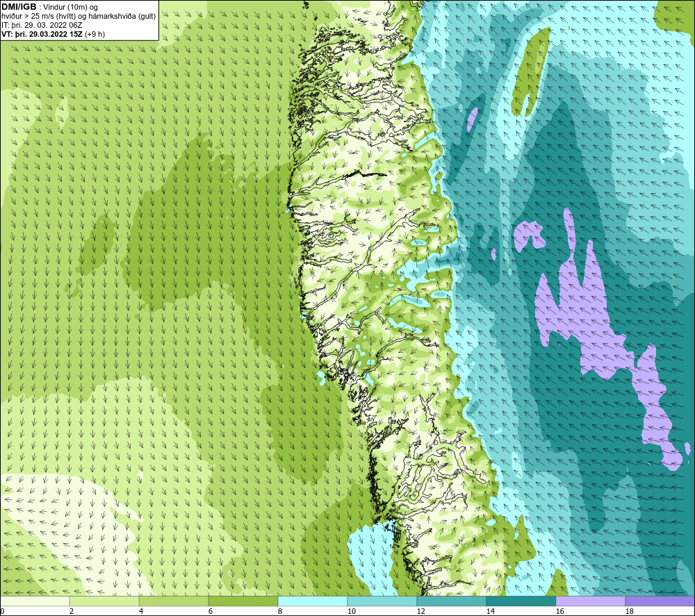Click the 0–2 m/s palest legend swatch

[x=35, y=601]
